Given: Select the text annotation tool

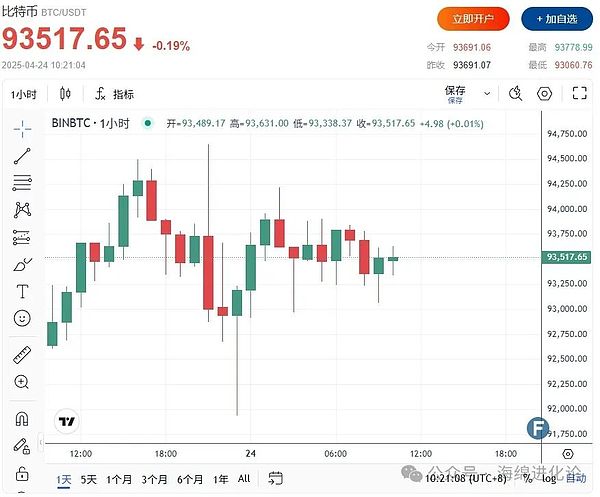Looking at the screenshot, I should pos(22,291).
